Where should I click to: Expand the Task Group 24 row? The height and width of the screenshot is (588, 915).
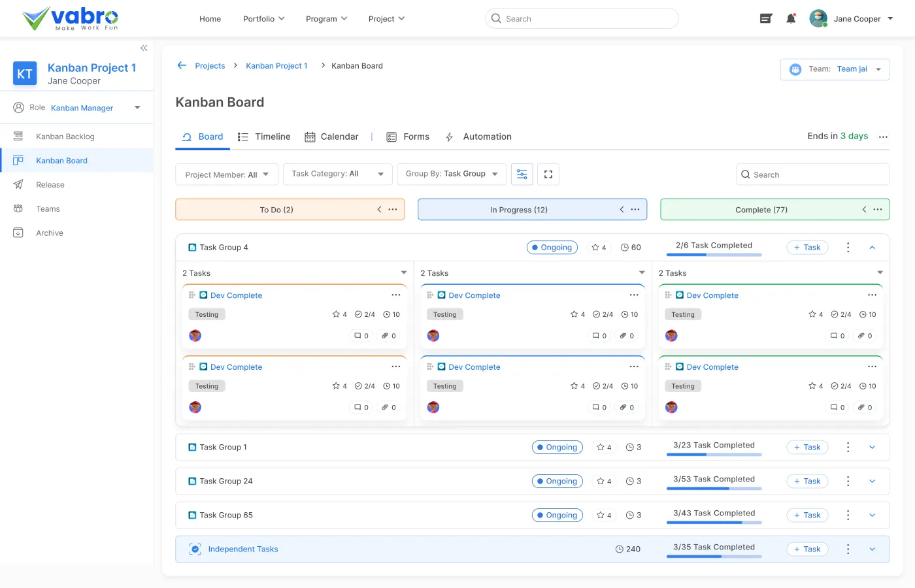(872, 482)
